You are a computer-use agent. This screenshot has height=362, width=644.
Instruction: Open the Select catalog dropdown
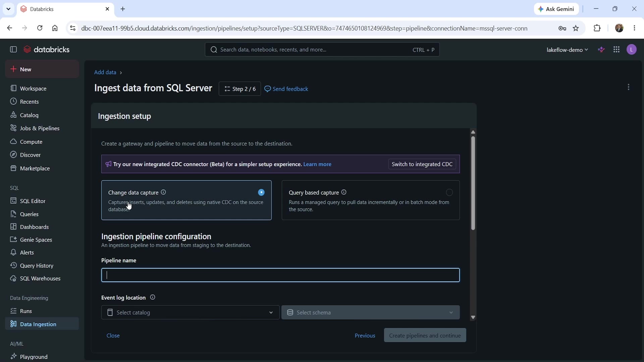tap(190, 312)
